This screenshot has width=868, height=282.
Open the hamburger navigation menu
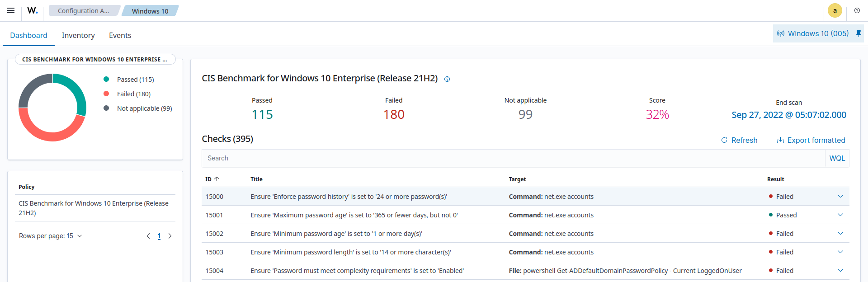(11, 10)
